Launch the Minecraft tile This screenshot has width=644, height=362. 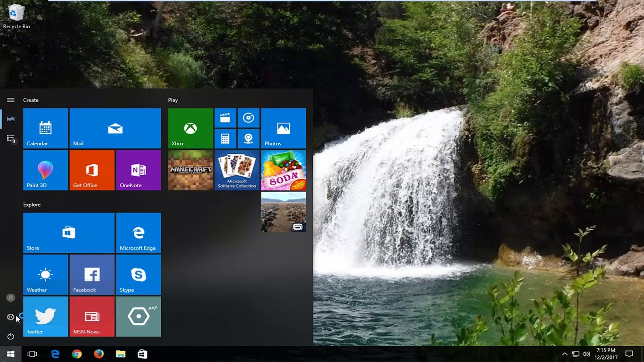click(x=190, y=170)
